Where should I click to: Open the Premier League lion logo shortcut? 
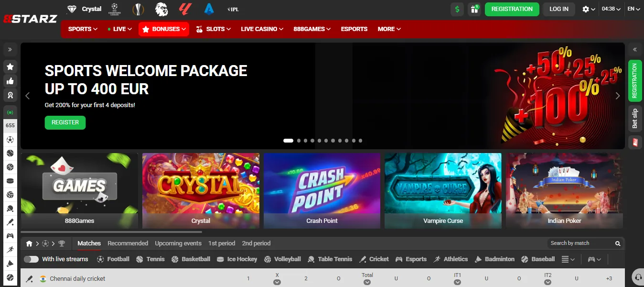tap(161, 9)
